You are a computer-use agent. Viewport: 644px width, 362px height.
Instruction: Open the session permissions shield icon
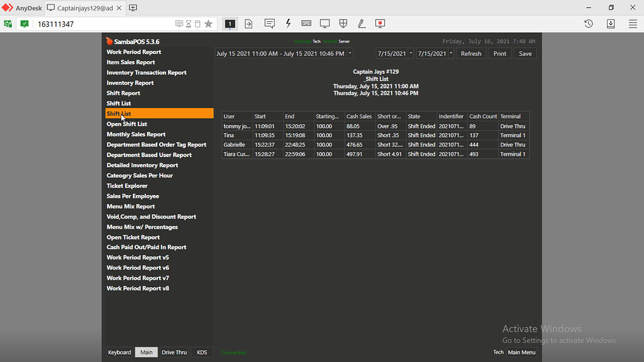[343, 23]
